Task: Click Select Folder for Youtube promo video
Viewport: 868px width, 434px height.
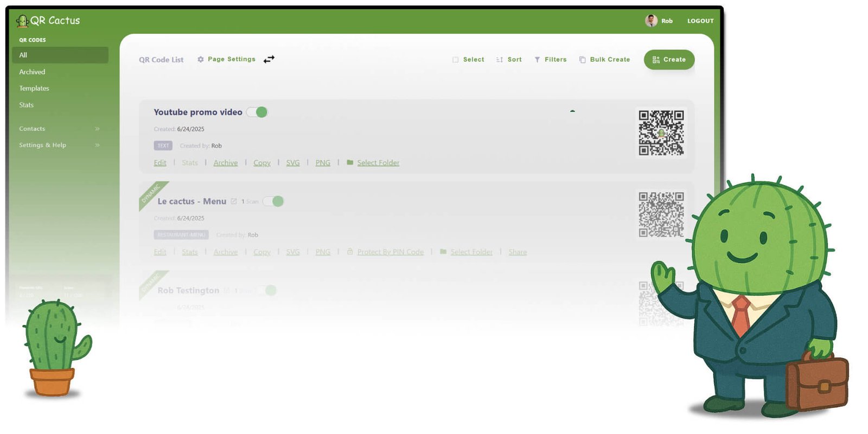Action: [378, 163]
